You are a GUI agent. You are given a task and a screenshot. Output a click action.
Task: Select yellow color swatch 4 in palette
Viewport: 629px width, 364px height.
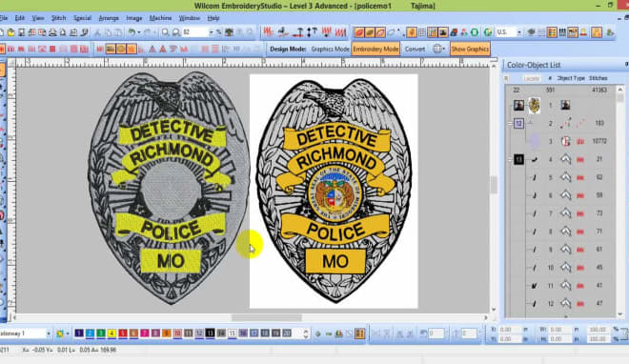pos(112,334)
